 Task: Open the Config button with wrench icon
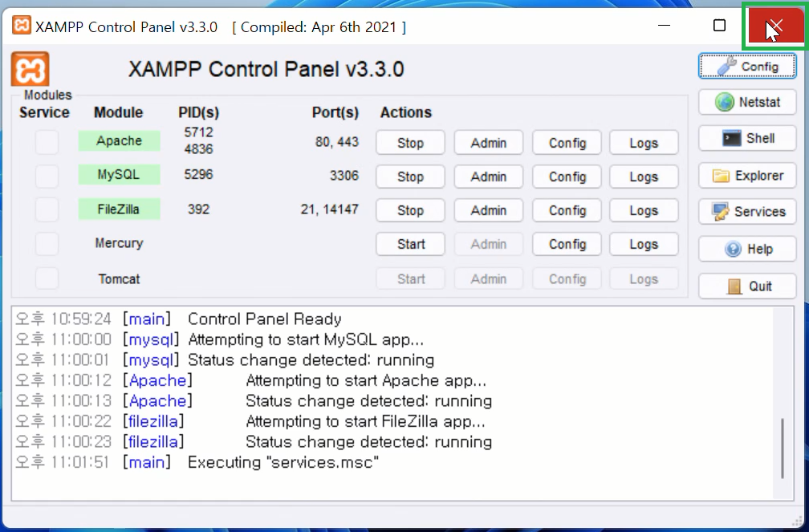pyautogui.click(x=747, y=66)
